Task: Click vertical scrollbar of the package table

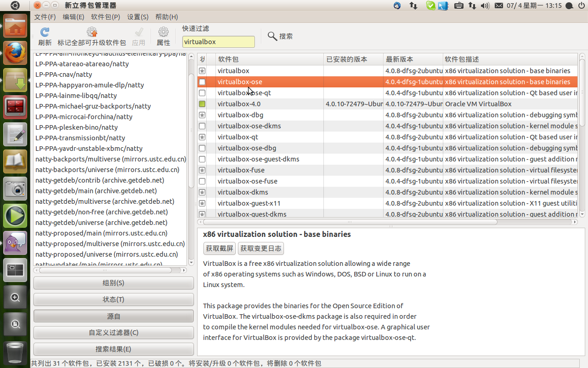Action: 582,92
